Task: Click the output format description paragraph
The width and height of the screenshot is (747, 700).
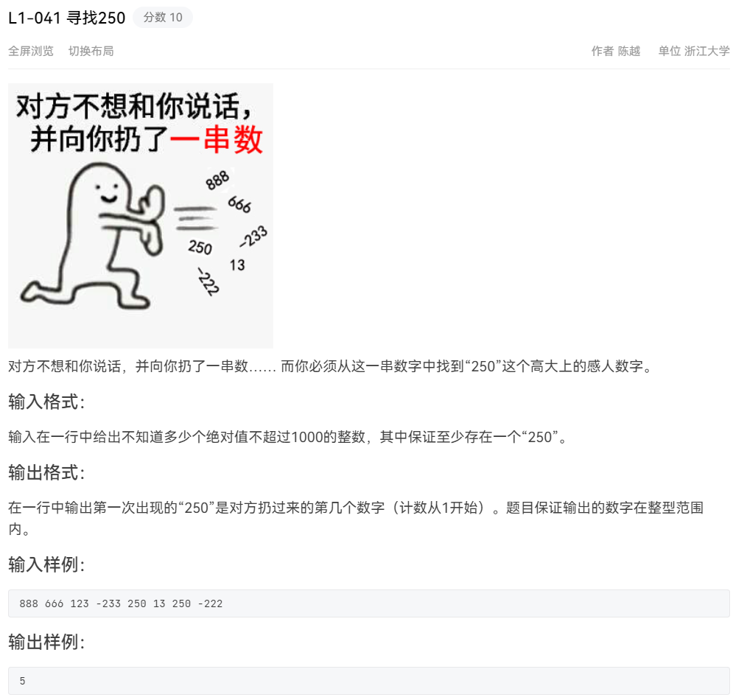Action: coord(357,518)
